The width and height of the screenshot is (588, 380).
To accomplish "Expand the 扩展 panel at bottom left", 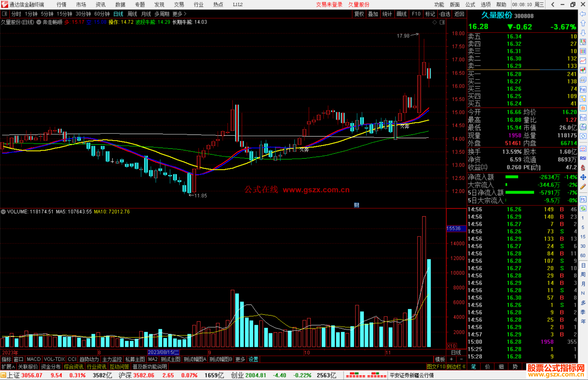I will 8,367.
